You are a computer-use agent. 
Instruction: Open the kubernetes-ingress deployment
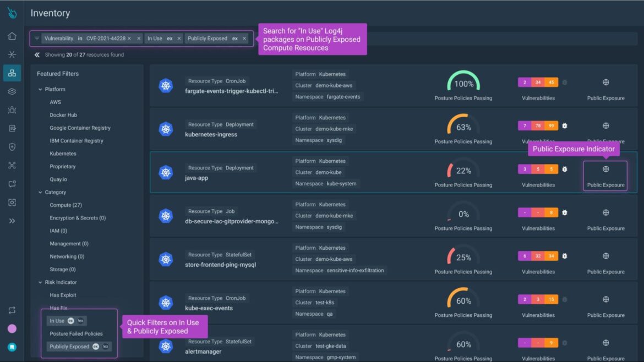pos(211,135)
